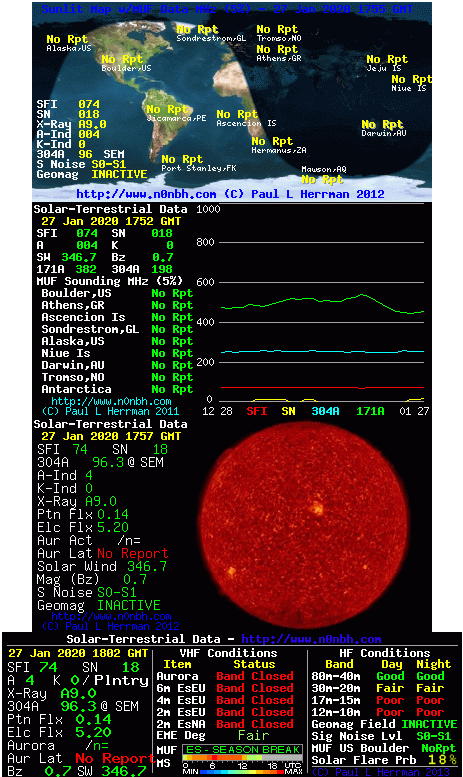Click the Boulder,US station label on the map

(x=126, y=68)
